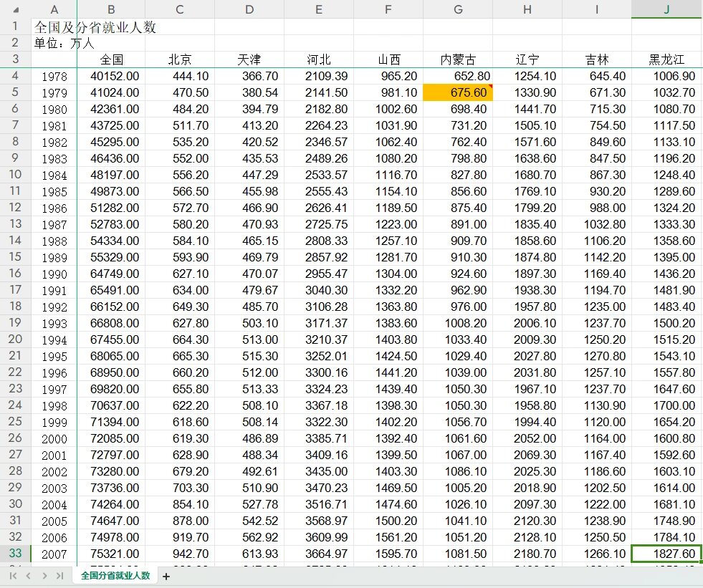The image size is (703, 588).
Task: Select cell with value 2052.00
Action: [527, 438]
